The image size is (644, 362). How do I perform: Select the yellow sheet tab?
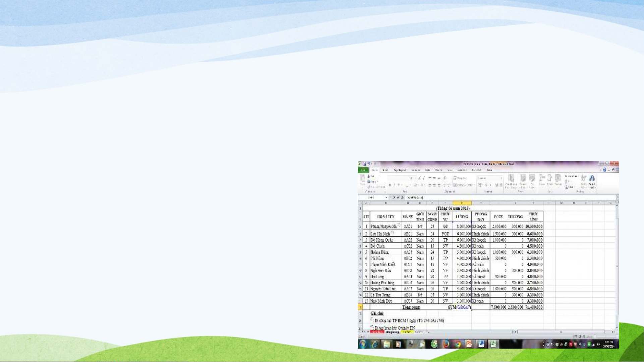[x=407, y=332]
